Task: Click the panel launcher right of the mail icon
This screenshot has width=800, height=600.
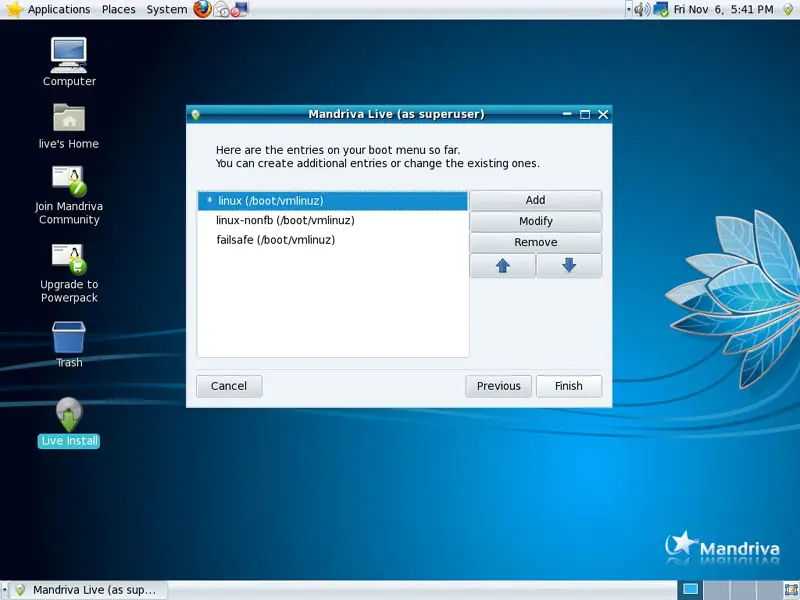Action: coord(239,9)
